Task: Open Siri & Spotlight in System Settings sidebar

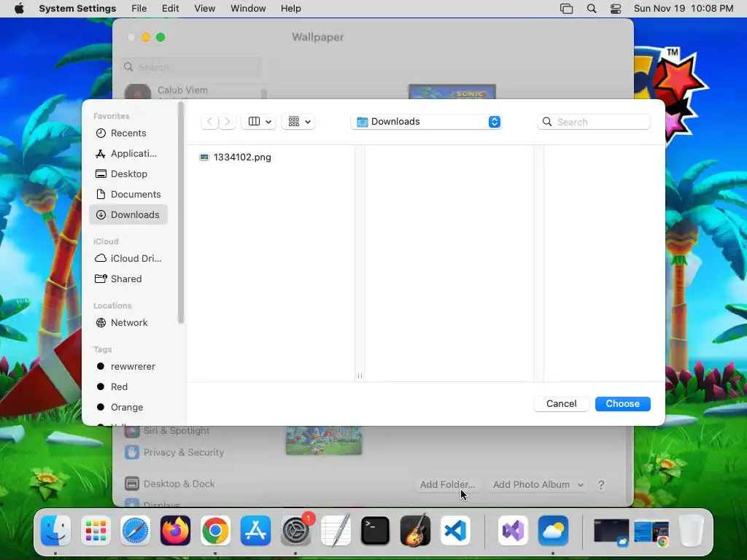Action: [x=167, y=431]
